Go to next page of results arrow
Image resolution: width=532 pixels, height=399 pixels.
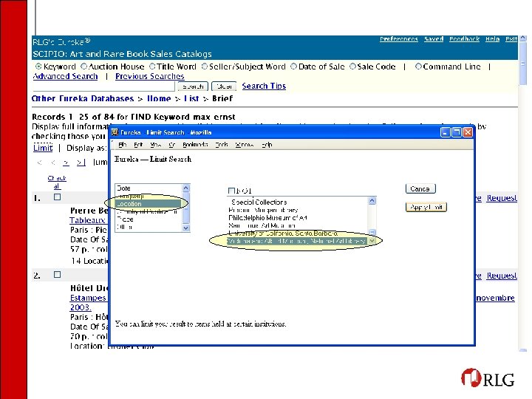66,163
